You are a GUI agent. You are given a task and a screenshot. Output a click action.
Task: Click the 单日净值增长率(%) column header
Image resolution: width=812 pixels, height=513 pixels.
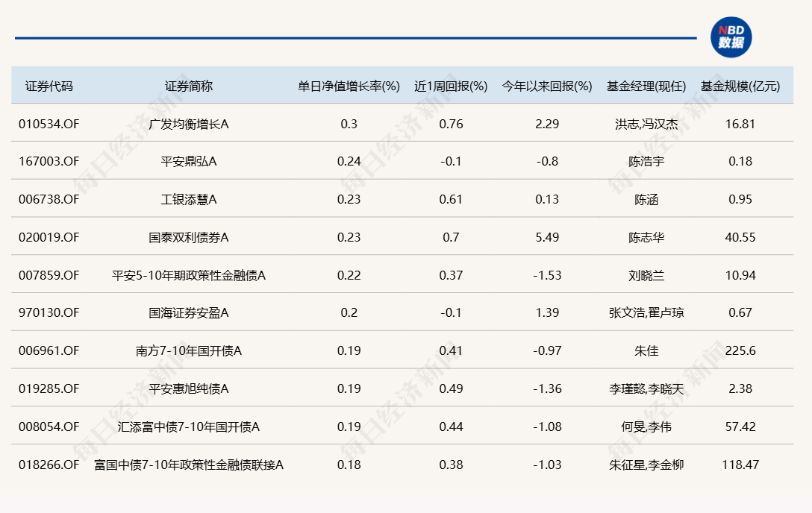349,86
